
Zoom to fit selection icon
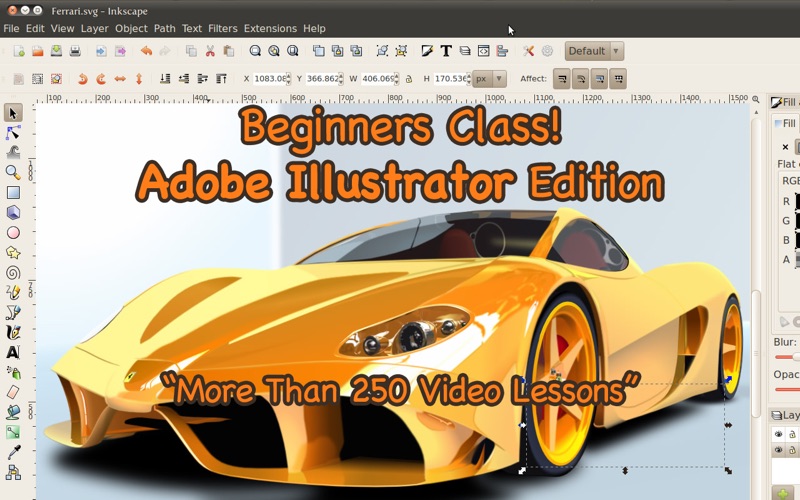point(255,51)
